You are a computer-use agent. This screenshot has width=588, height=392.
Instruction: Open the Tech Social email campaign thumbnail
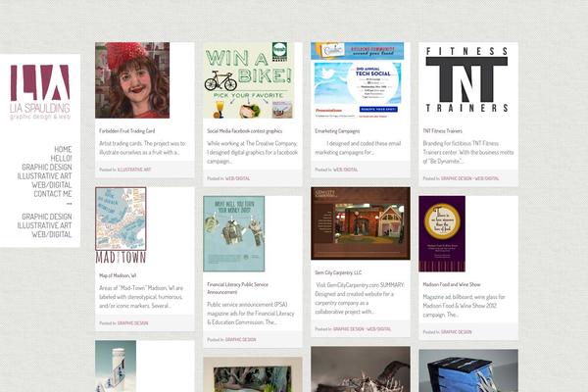(357, 80)
